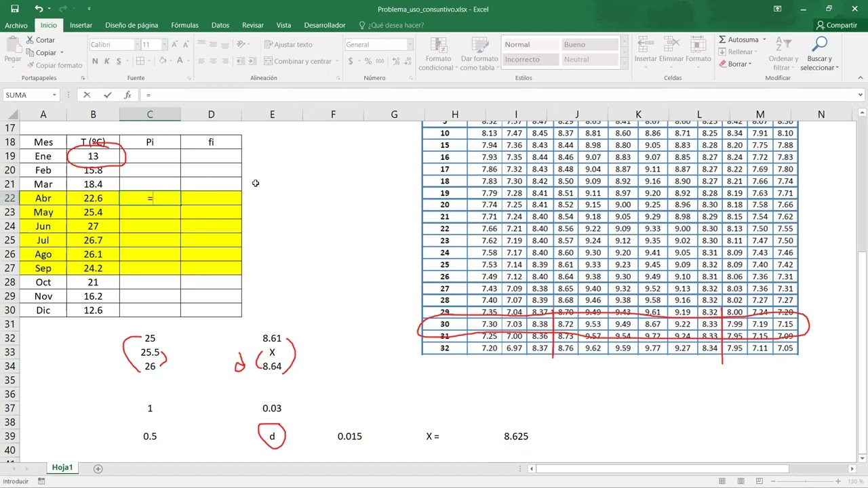This screenshot has height=488, width=868.
Task: Switch to Fórmulas tab
Action: tap(184, 25)
